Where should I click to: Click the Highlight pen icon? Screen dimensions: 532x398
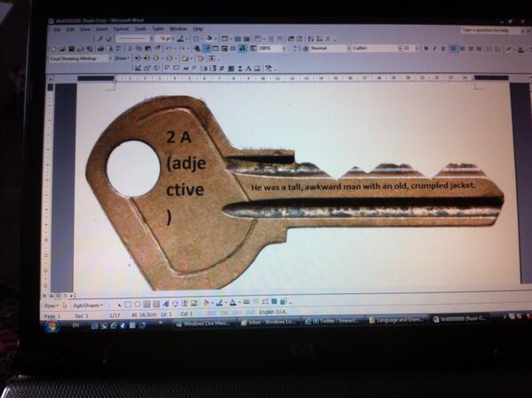tap(509, 49)
